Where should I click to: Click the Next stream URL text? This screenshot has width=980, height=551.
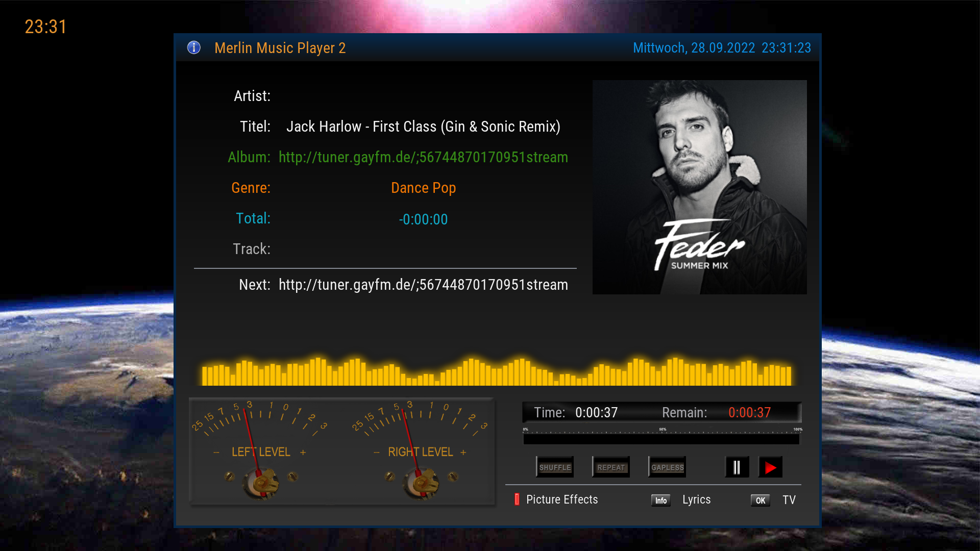point(423,285)
